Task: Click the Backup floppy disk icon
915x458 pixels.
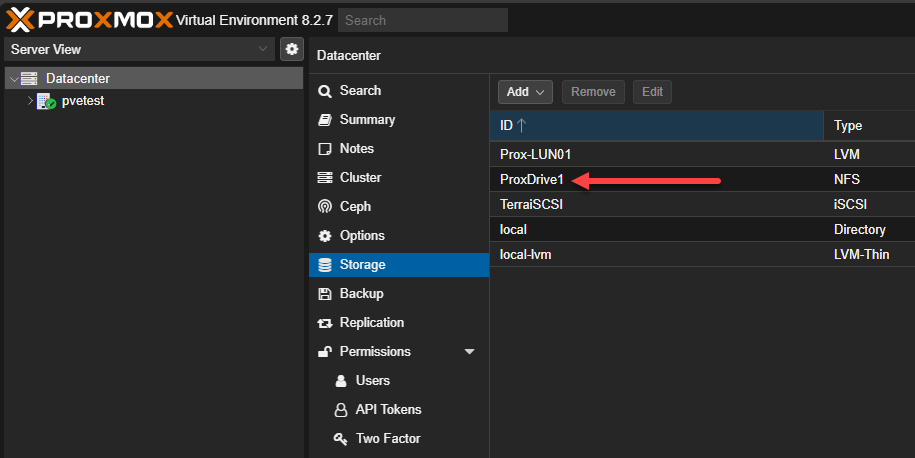Action: click(x=324, y=294)
